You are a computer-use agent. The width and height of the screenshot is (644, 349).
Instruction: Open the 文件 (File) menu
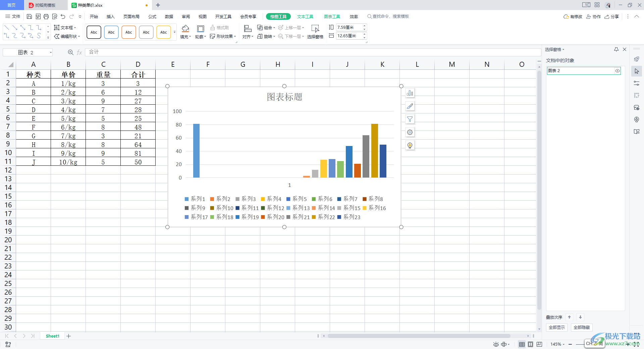(13, 16)
